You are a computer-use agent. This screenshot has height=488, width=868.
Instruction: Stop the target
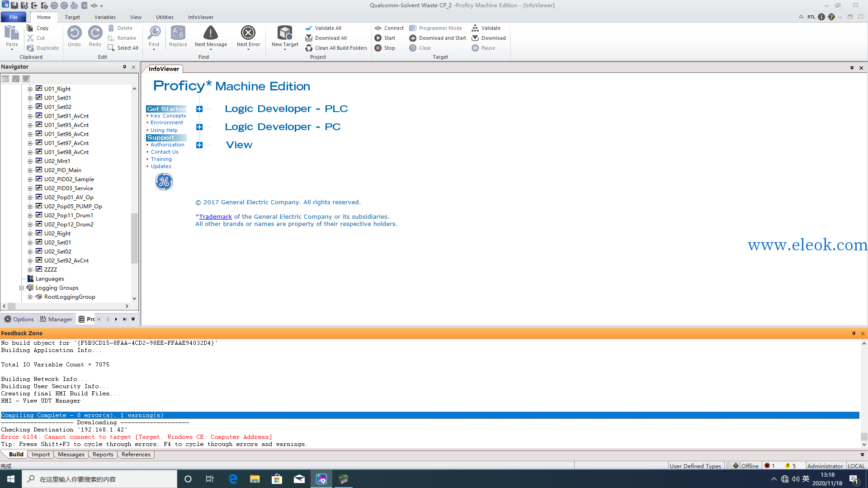(x=385, y=48)
